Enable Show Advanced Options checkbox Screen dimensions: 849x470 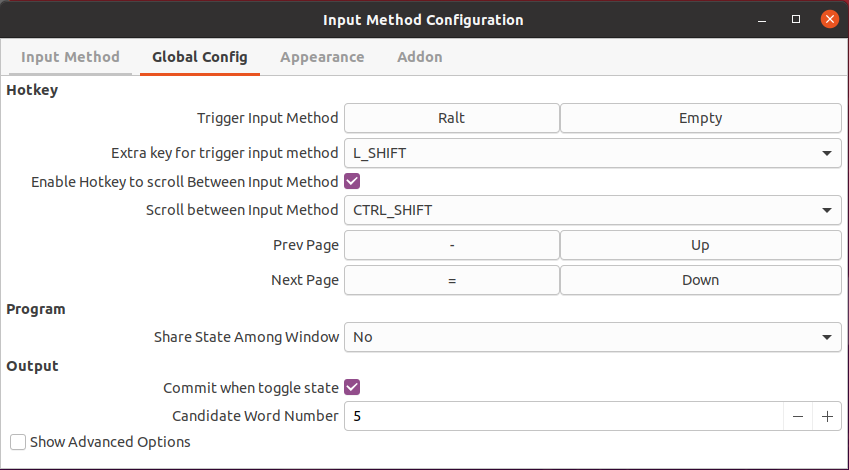tap(18, 442)
